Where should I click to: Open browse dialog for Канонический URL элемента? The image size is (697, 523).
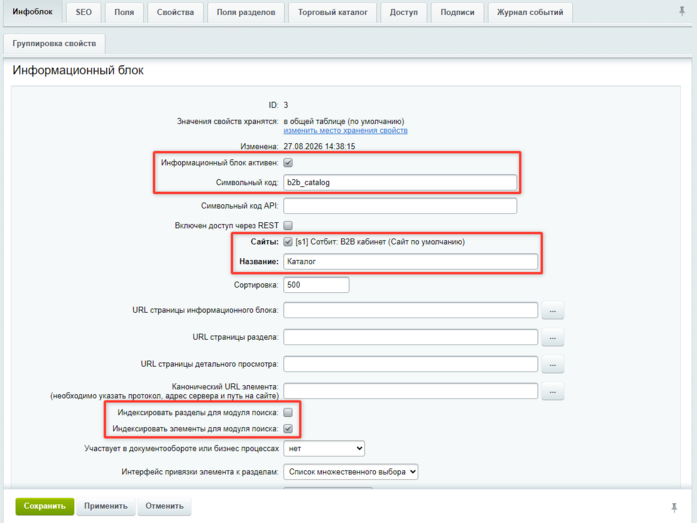click(553, 391)
